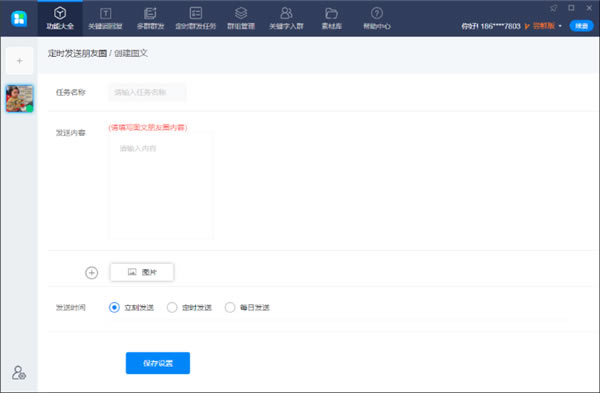Open the 关键字入群 people icon tab
Screen dimensions: 600x393
point(286,18)
